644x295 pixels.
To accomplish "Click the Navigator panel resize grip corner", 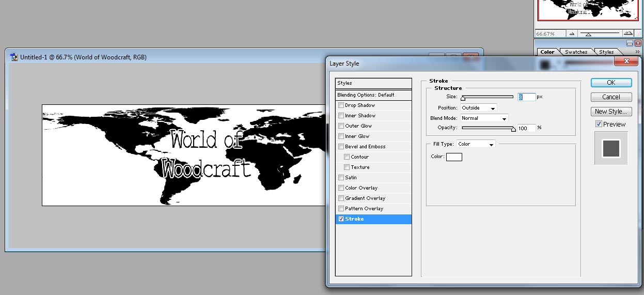I will (638, 34).
